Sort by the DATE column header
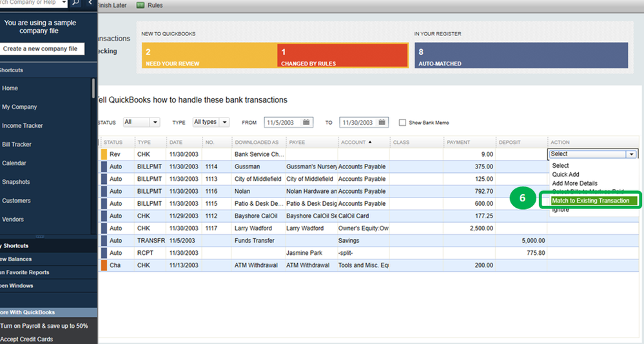 pyautogui.click(x=176, y=142)
